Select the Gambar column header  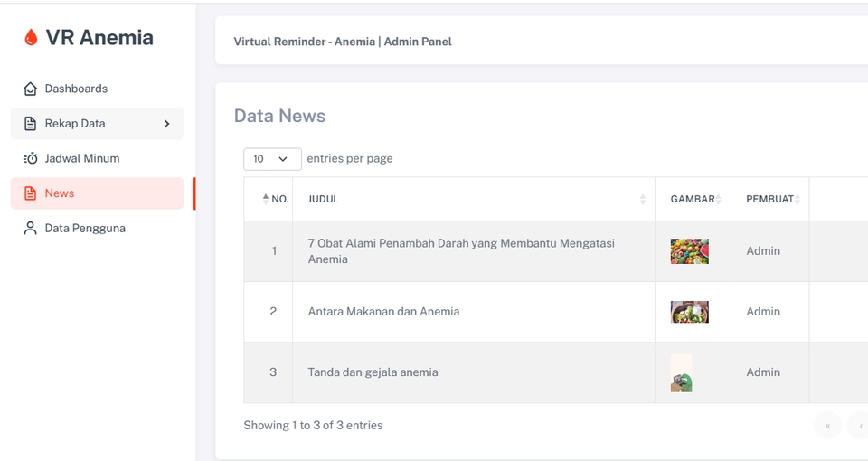693,199
